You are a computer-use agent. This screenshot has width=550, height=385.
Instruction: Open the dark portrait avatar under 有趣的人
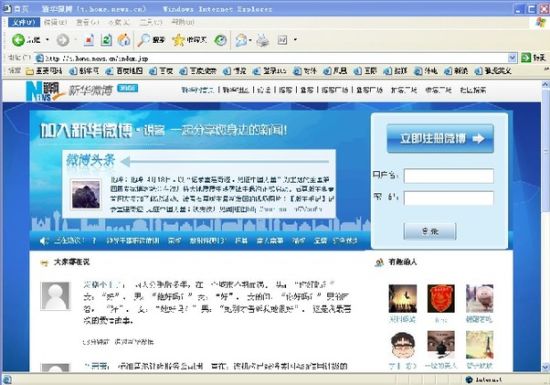click(441, 345)
